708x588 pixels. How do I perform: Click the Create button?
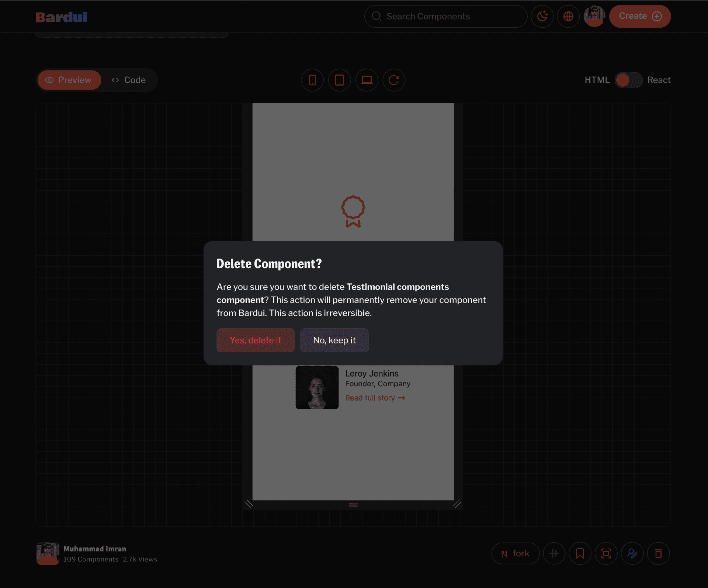coord(640,16)
